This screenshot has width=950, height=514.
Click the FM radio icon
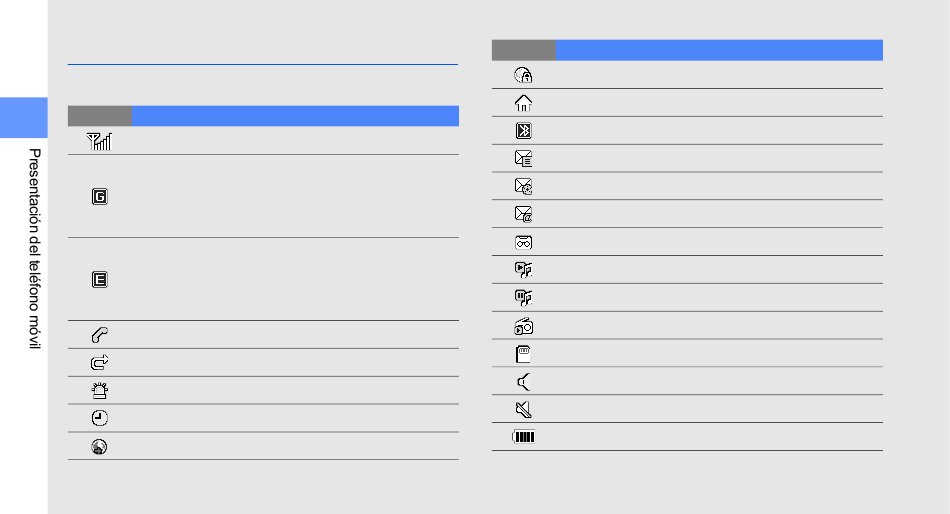tap(523, 326)
